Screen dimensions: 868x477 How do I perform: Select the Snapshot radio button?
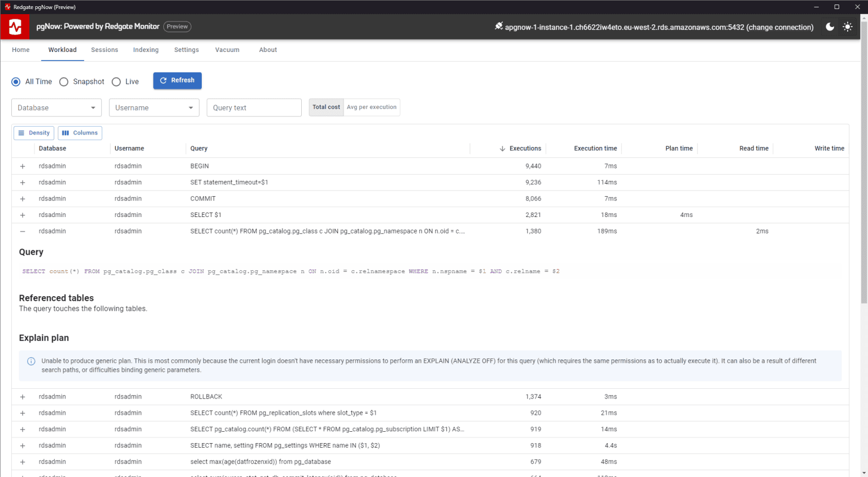tap(64, 81)
